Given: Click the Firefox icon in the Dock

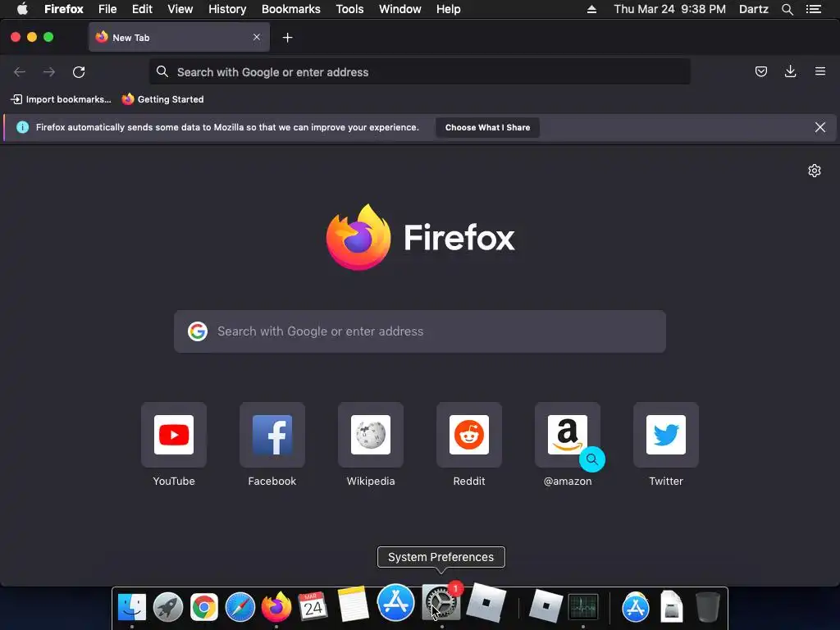Looking at the screenshot, I should (276, 607).
